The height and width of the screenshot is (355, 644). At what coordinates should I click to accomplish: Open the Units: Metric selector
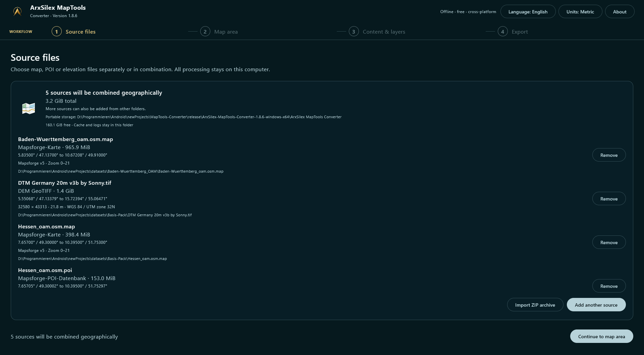click(580, 12)
